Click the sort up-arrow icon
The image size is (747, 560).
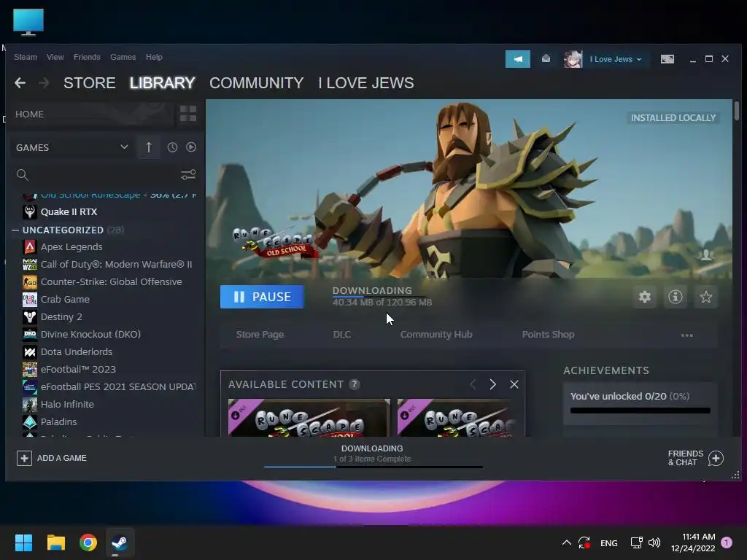pos(149,147)
